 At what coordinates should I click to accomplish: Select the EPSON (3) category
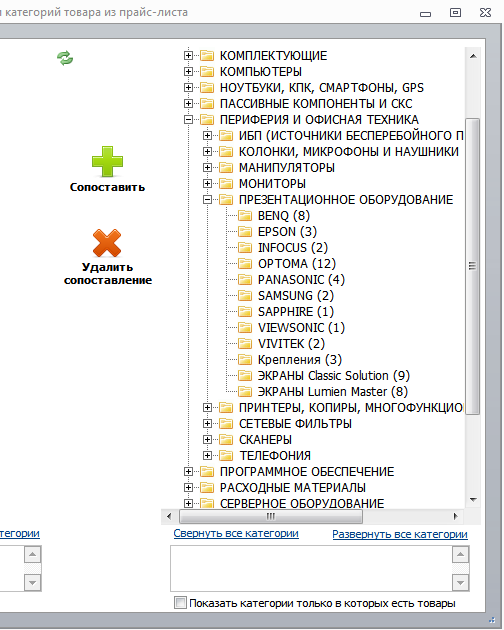click(x=287, y=231)
